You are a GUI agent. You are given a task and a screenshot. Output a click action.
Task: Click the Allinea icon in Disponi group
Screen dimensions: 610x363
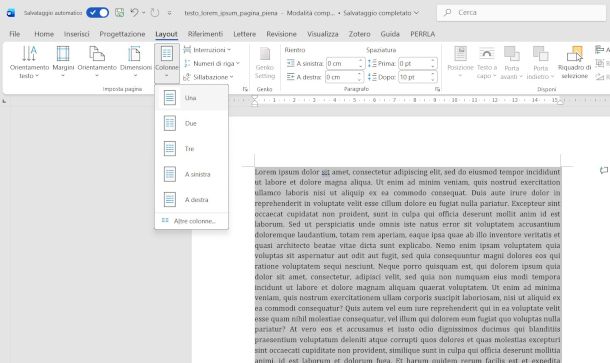[x=600, y=50]
